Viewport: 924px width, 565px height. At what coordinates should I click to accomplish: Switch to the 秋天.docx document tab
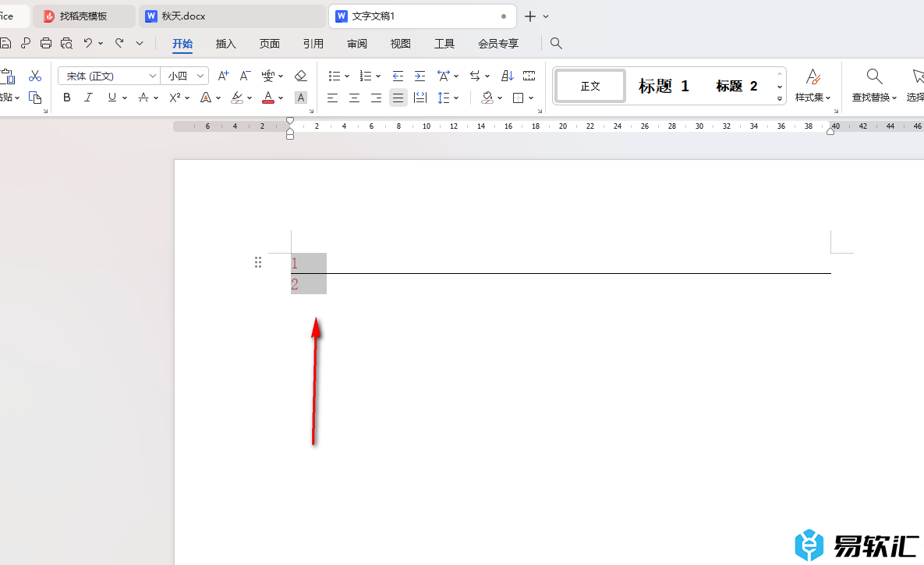232,16
